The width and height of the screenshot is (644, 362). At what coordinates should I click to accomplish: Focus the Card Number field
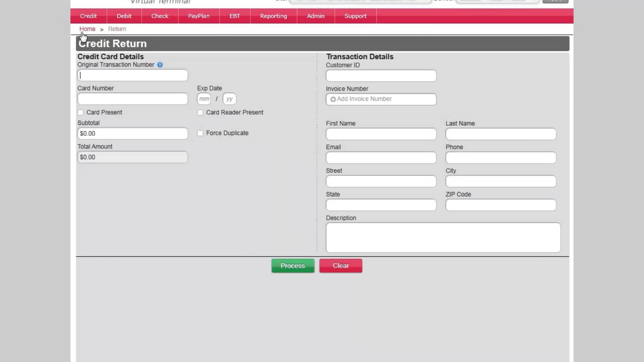click(x=132, y=99)
